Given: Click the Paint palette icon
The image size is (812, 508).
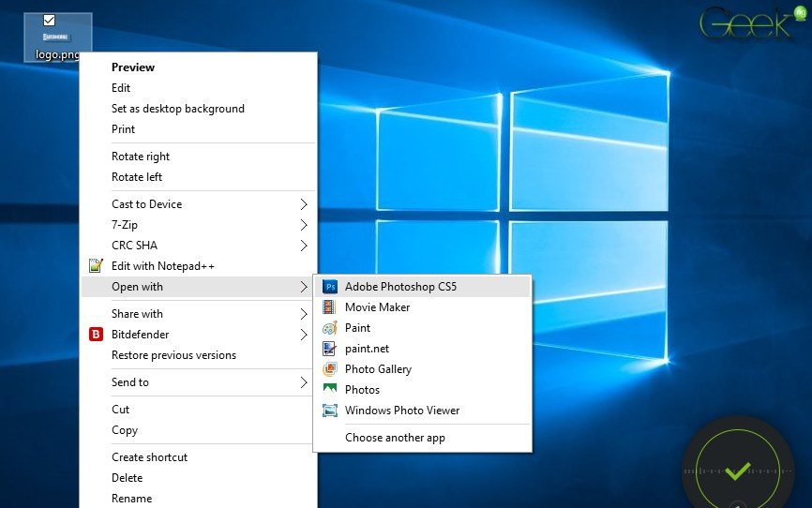Looking at the screenshot, I should coord(330,328).
